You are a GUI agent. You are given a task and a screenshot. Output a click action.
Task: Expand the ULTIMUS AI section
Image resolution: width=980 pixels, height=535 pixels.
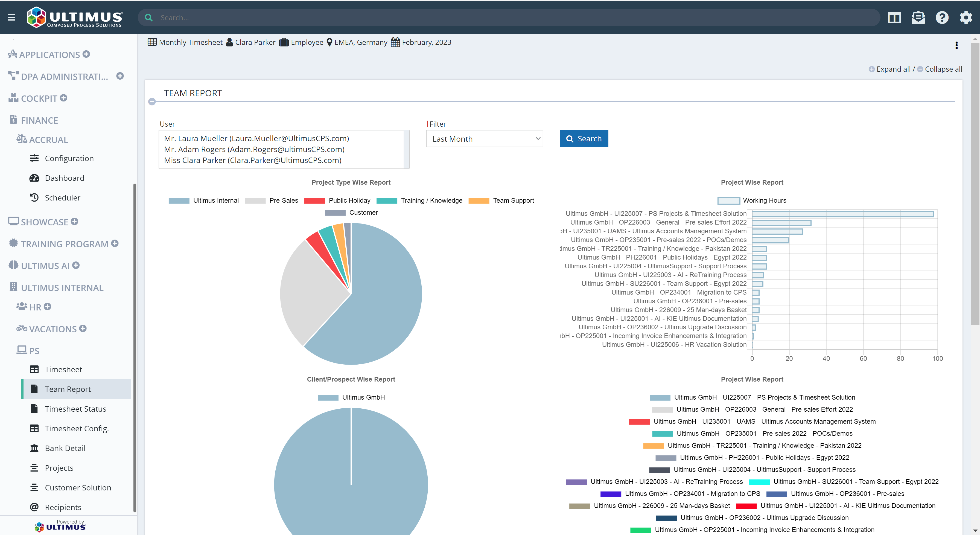coord(76,265)
